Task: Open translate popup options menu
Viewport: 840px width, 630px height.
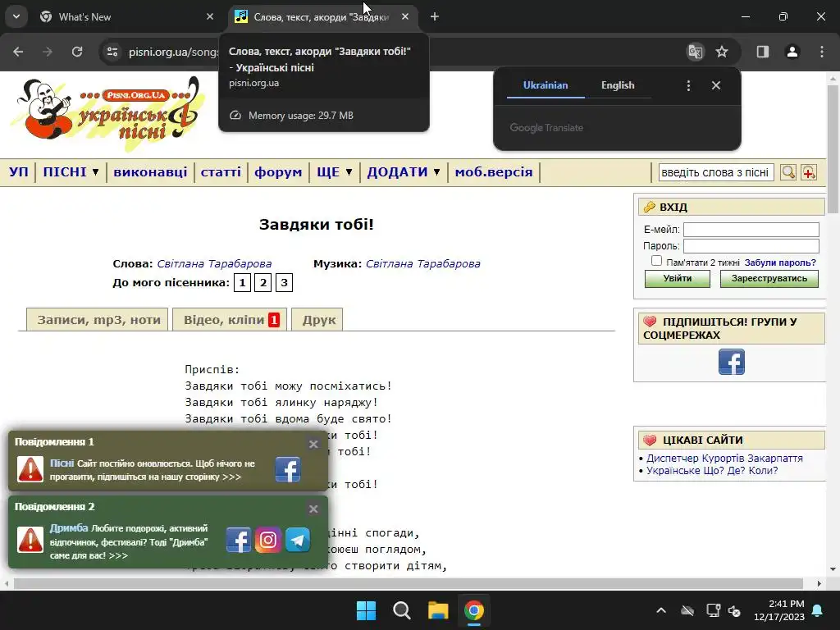Action: point(688,85)
